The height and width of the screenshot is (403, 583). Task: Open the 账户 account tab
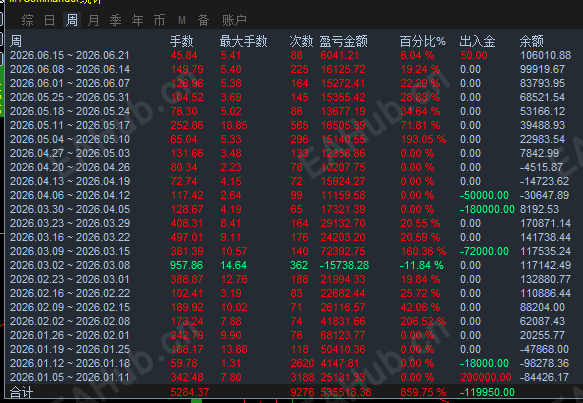tap(234, 20)
